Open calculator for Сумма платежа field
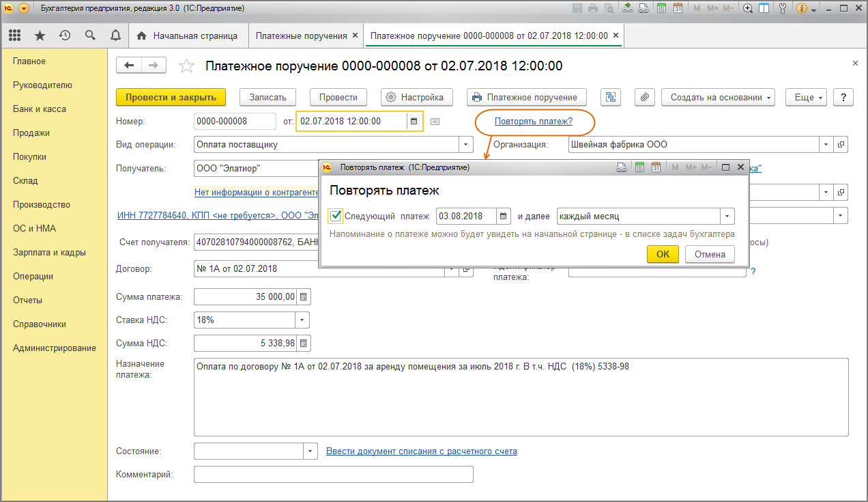Image resolution: width=868 pixels, height=502 pixels. click(304, 296)
